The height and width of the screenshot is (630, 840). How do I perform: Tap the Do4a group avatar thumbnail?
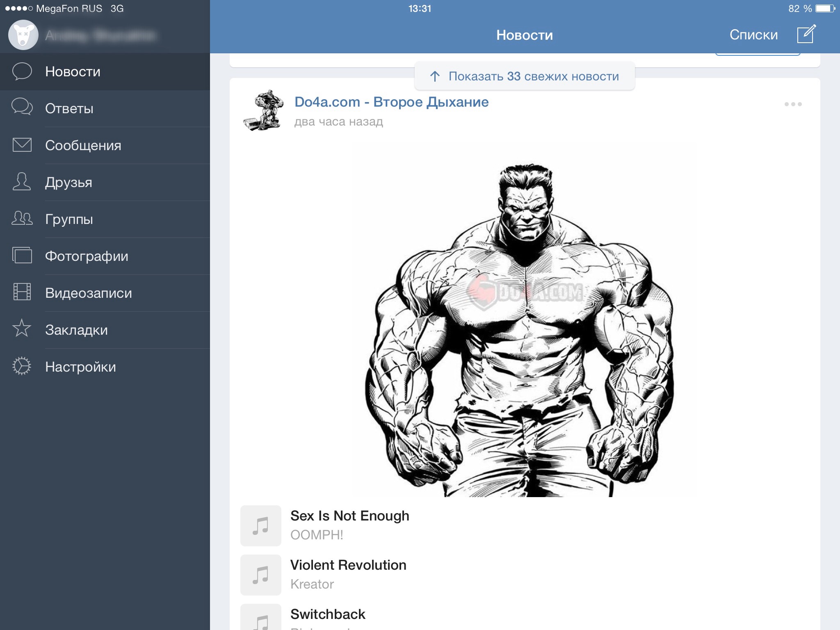(x=263, y=111)
